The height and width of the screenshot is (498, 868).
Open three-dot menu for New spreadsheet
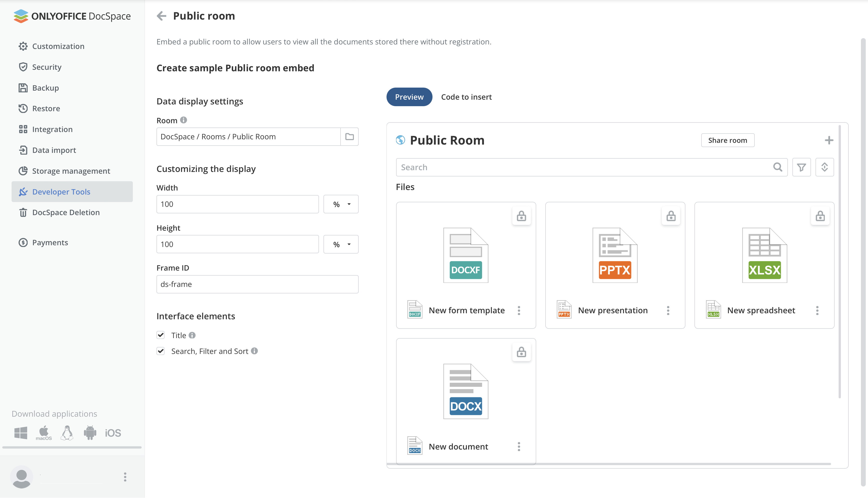click(817, 310)
